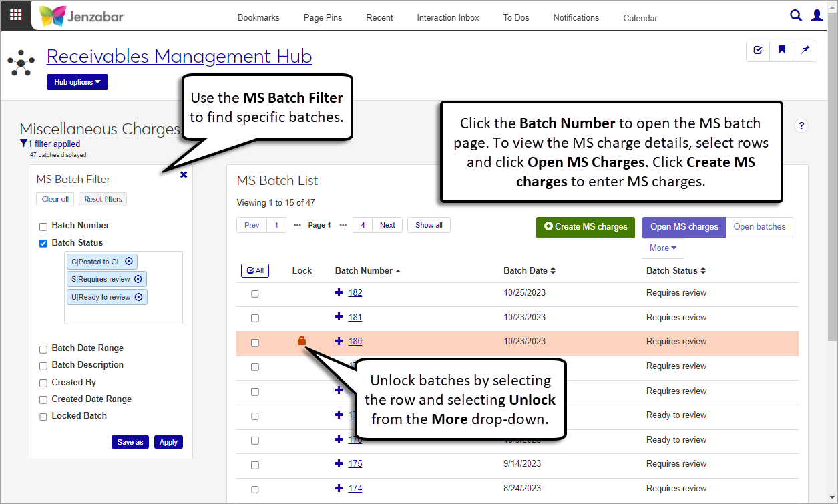This screenshot has width=838, height=504.
Task: Open the More drop-down menu
Action: click(x=662, y=248)
